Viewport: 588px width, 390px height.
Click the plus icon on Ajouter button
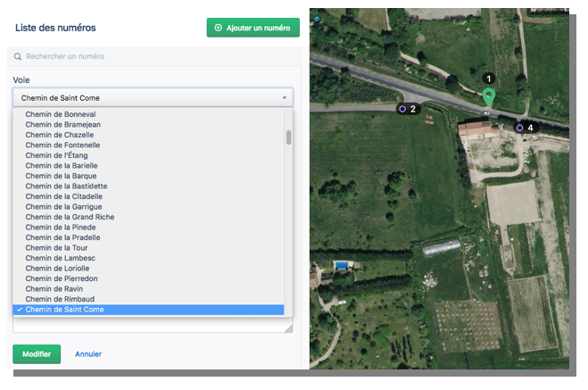pos(219,28)
